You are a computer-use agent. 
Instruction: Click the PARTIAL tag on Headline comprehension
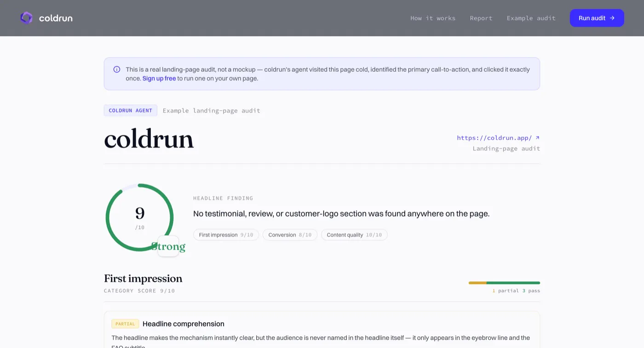point(125,324)
